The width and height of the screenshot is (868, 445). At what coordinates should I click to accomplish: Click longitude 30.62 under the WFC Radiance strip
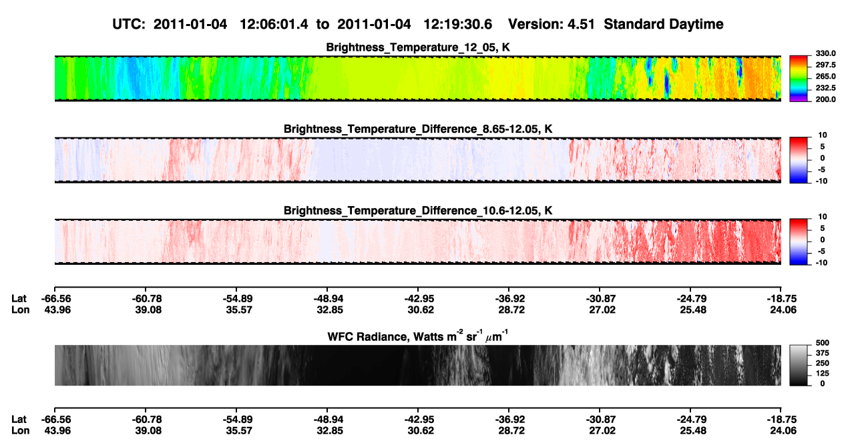tap(418, 430)
